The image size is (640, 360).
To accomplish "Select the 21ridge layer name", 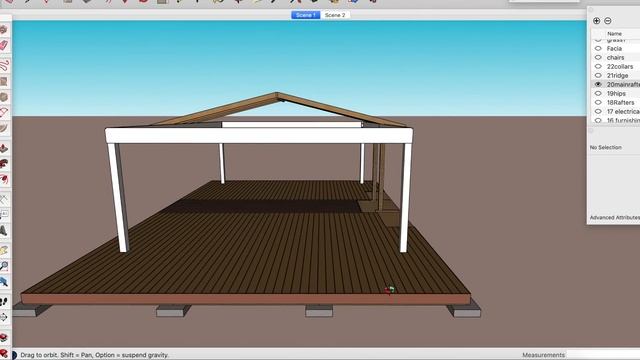I will tap(618, 76).
